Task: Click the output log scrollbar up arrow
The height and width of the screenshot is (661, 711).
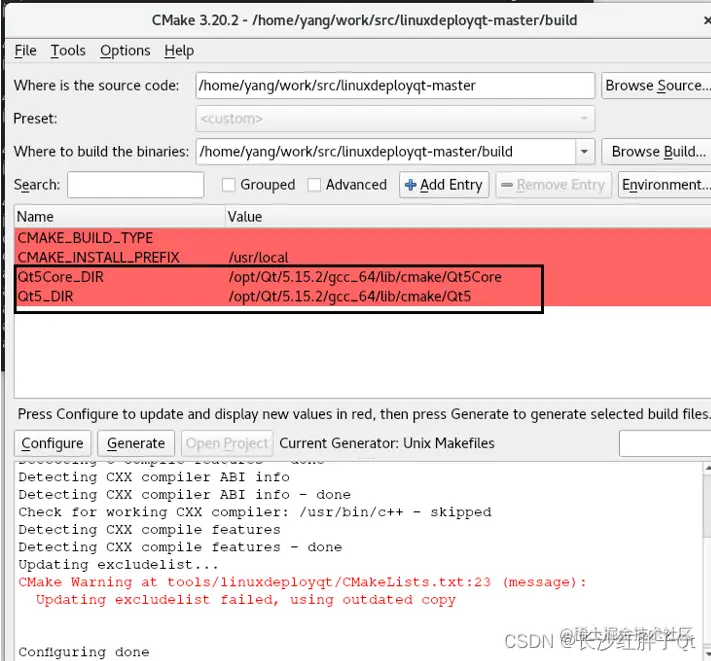Action: click(707, 468)
